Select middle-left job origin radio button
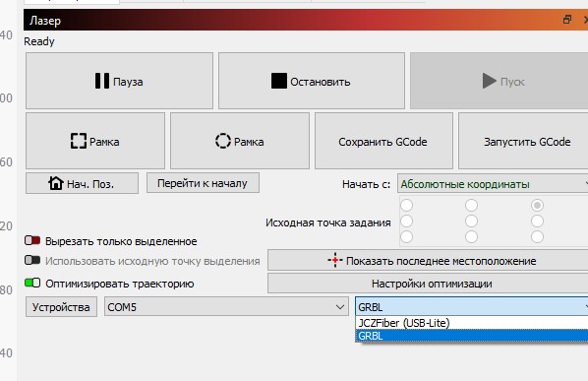This screenshot has height=381, width=588. pos(407,222)
